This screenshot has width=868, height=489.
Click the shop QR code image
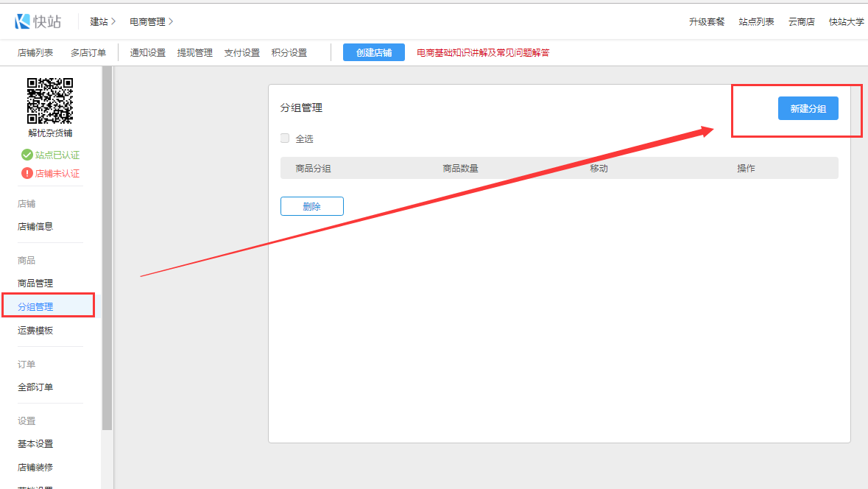point(50,100)
